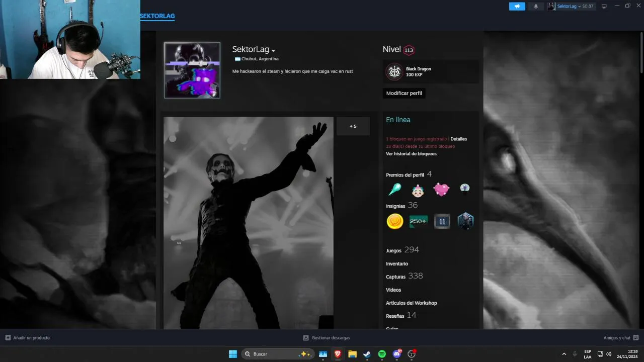Click the gold coin badge

395,221
